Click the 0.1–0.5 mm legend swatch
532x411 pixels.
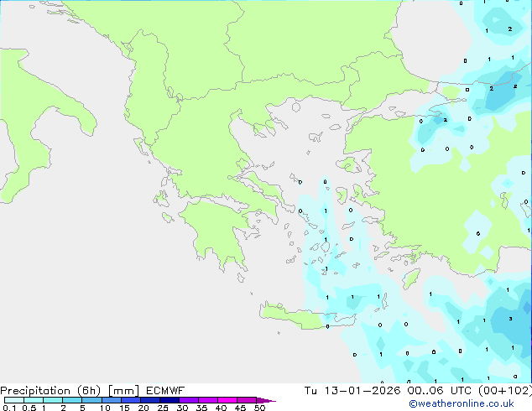pyautogui.click(x=14, y=400)
